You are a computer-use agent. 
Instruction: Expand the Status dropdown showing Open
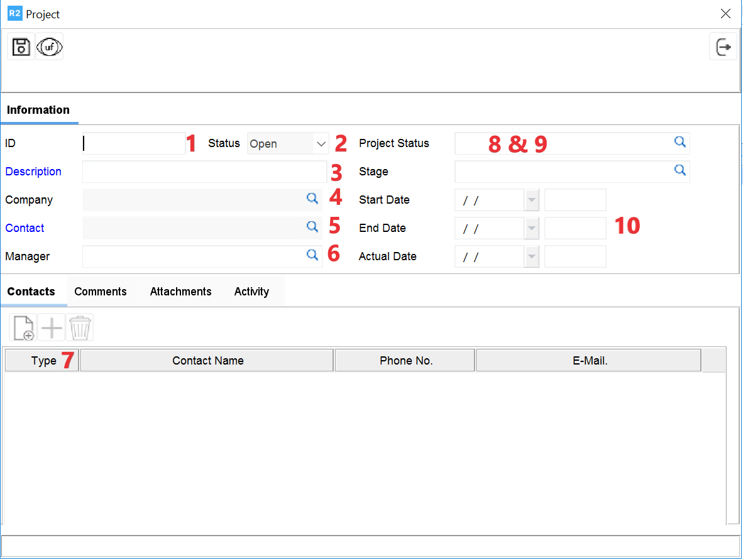[x=321, y=144]
